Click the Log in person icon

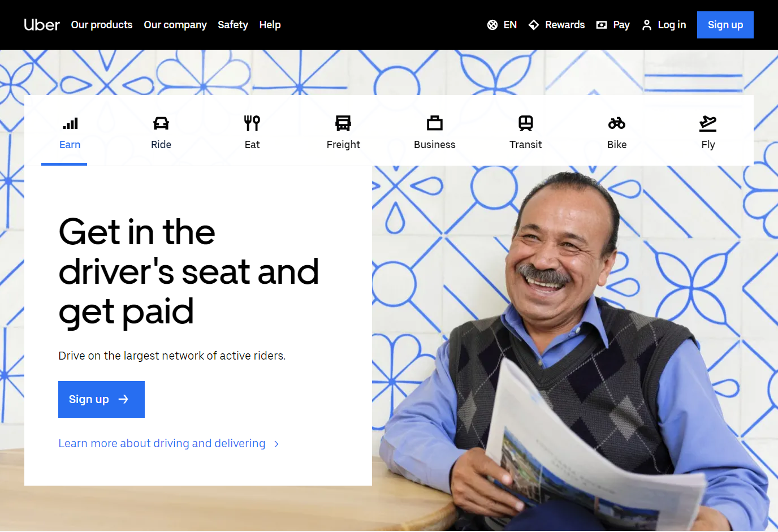(647, 25)
